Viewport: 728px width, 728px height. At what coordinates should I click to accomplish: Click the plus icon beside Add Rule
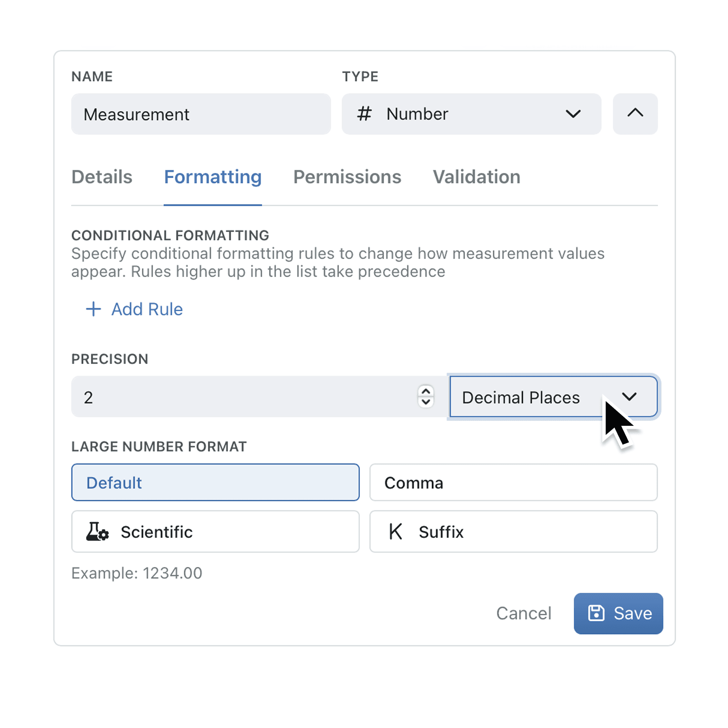(x=93, y=309)
